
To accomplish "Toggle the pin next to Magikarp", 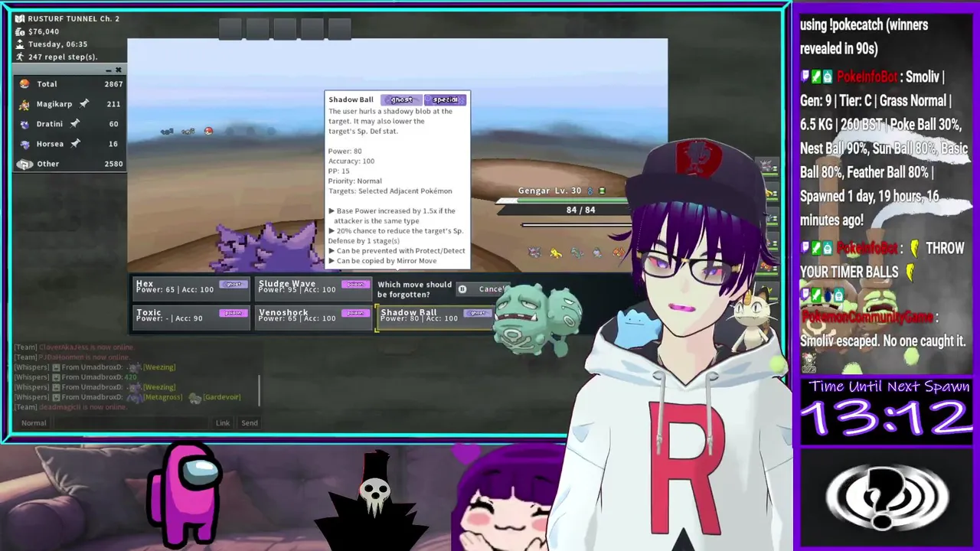I will (85, 103).
